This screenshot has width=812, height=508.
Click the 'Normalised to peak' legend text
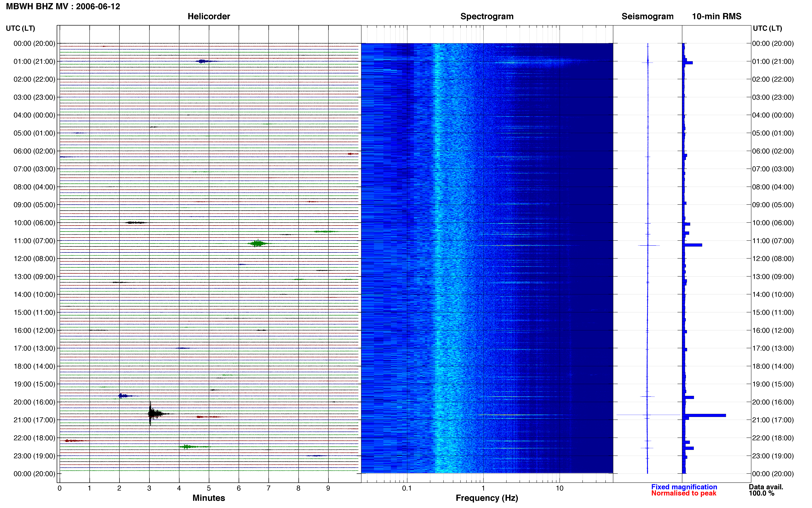684,493
